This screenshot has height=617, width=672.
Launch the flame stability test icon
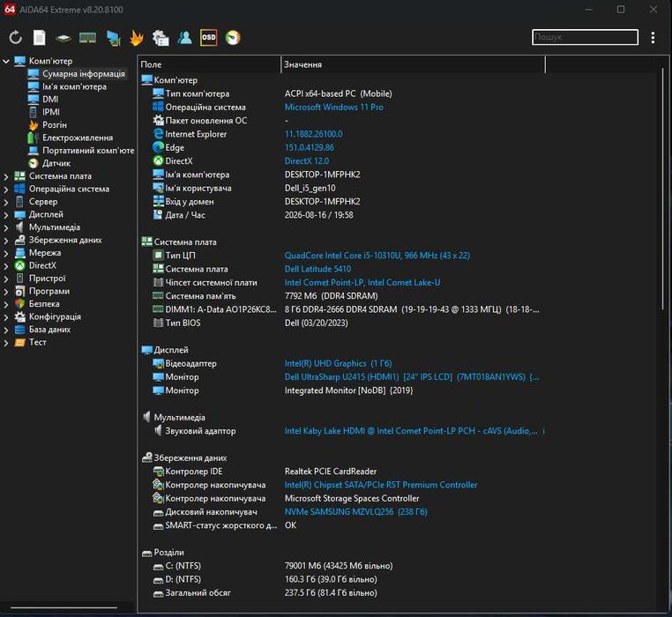point(137,38)
